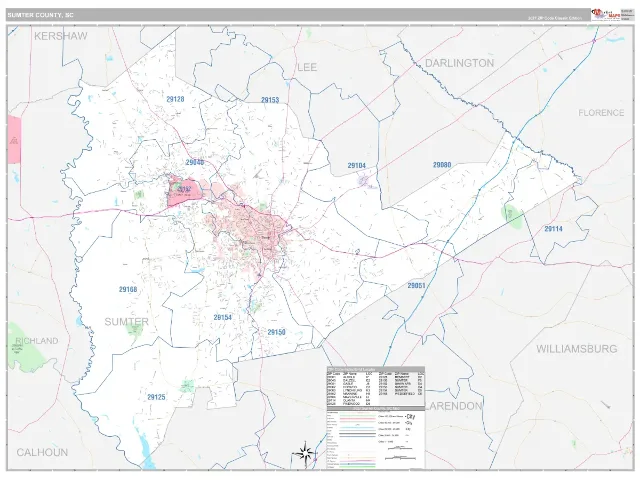The width and height of the screenshot is (640, 480).
Task: Select the RICHLAND county label
Action: click(37, 341)
